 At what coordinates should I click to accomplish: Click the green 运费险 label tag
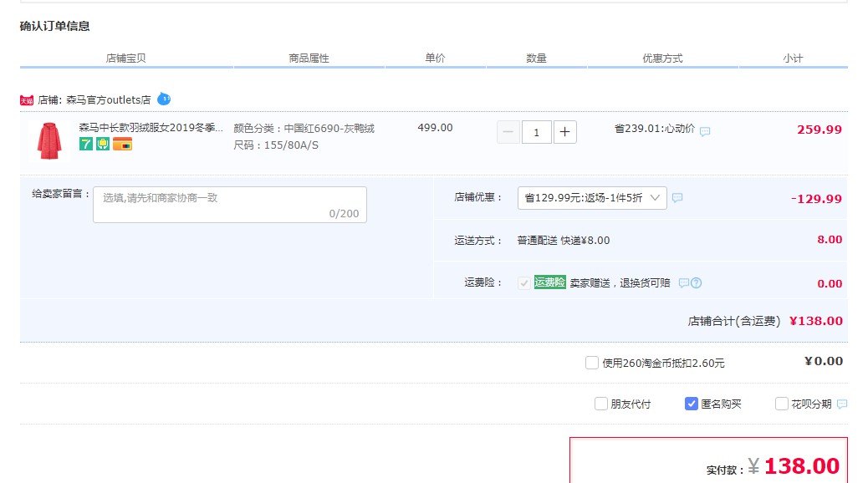(549, 282)
